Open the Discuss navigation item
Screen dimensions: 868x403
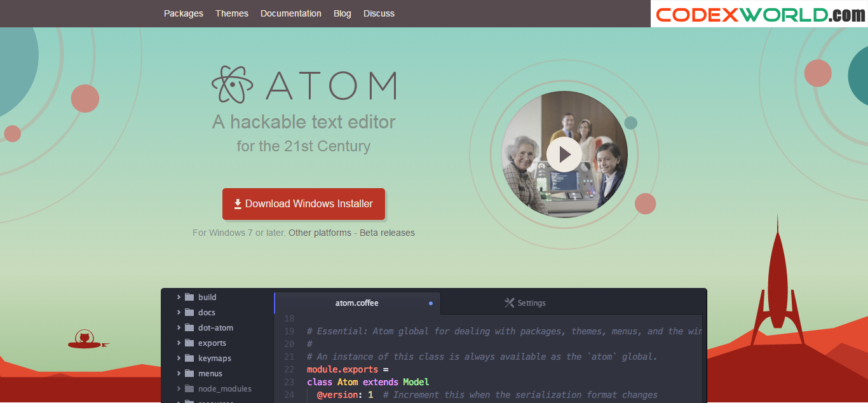[379, 13]
